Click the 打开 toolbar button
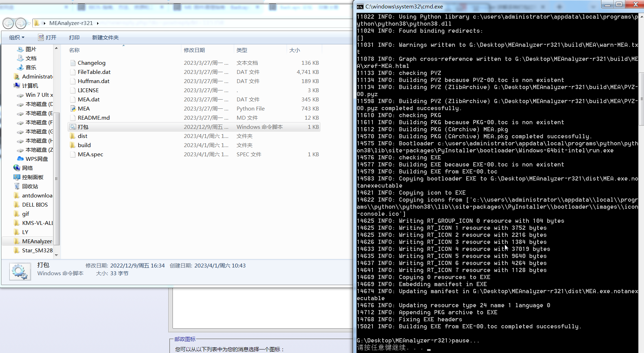The image size is (644, 353). [47, 37]
